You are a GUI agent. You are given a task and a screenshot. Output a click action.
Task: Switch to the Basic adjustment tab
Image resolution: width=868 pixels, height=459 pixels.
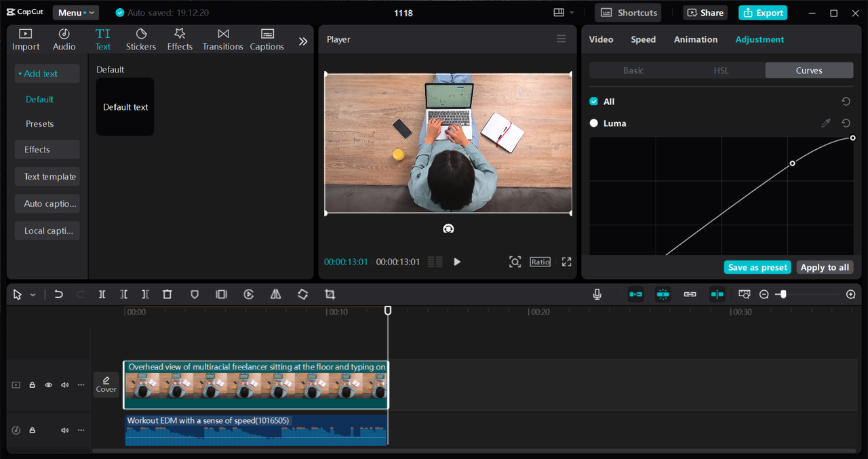[633, 71]
